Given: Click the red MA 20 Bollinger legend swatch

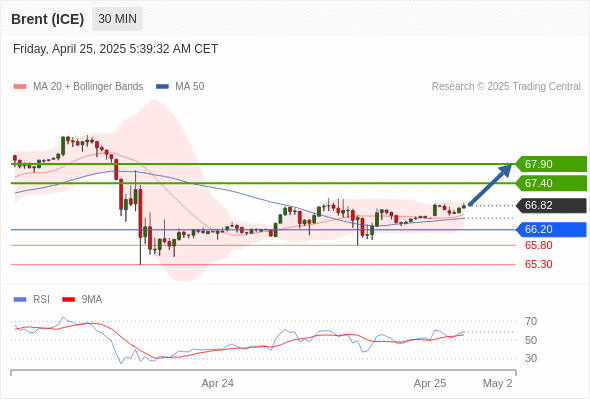Looking at the screenshot, I should [x=20, y=87].
